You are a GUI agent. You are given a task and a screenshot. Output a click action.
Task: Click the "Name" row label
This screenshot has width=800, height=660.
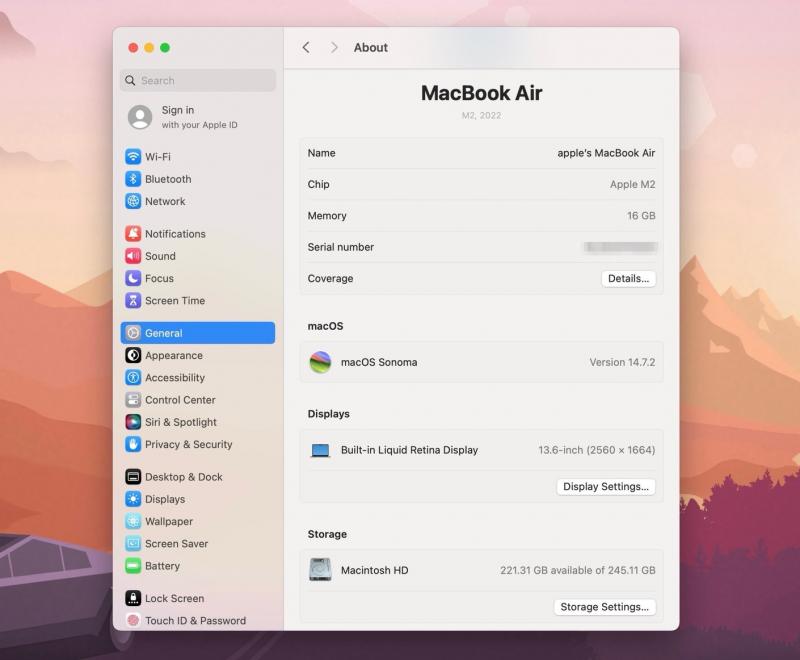point(321,153)
